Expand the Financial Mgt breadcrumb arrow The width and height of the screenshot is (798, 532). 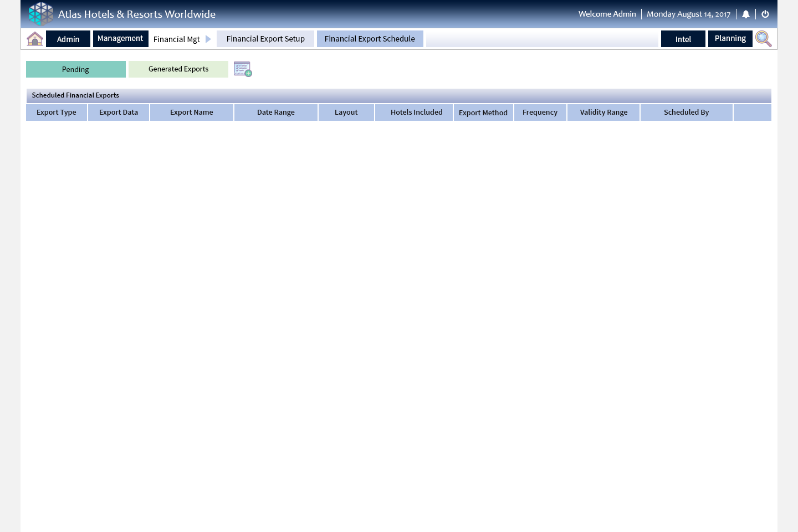[x=208, y=39]
